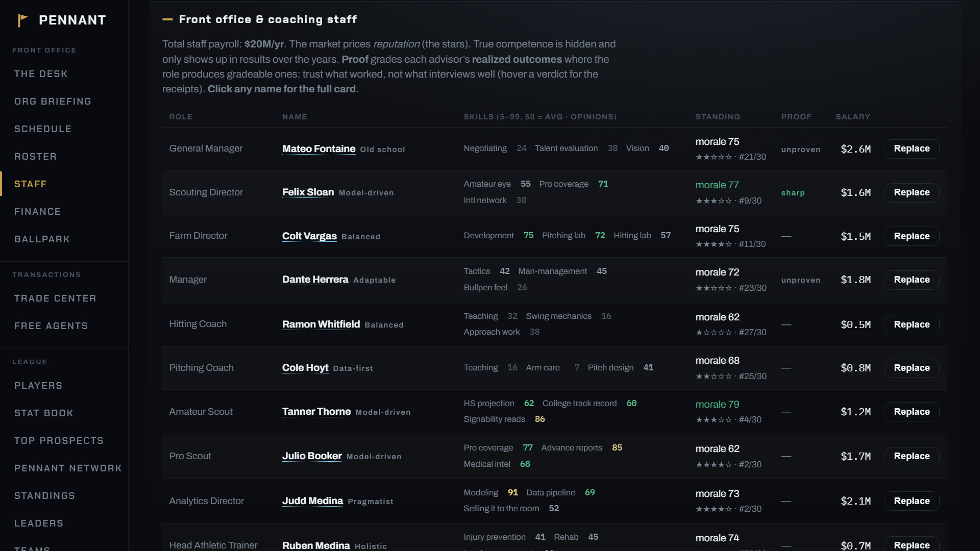Go to Trade Center

[x=55, y=298]
